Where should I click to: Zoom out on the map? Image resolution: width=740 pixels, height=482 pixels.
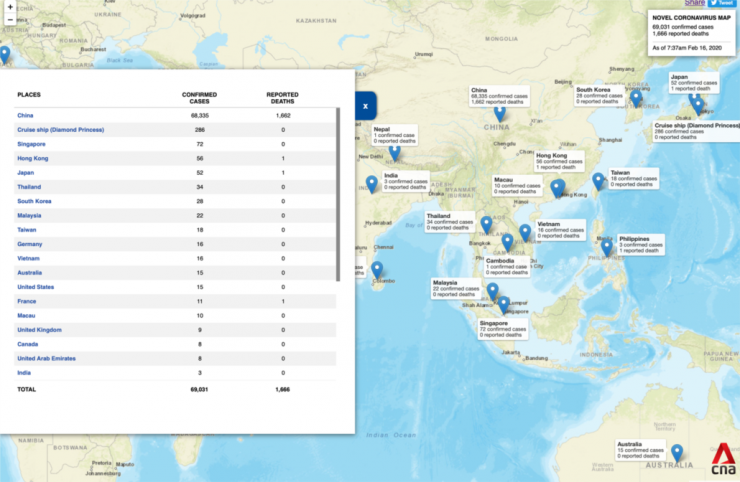coord(8,19)
